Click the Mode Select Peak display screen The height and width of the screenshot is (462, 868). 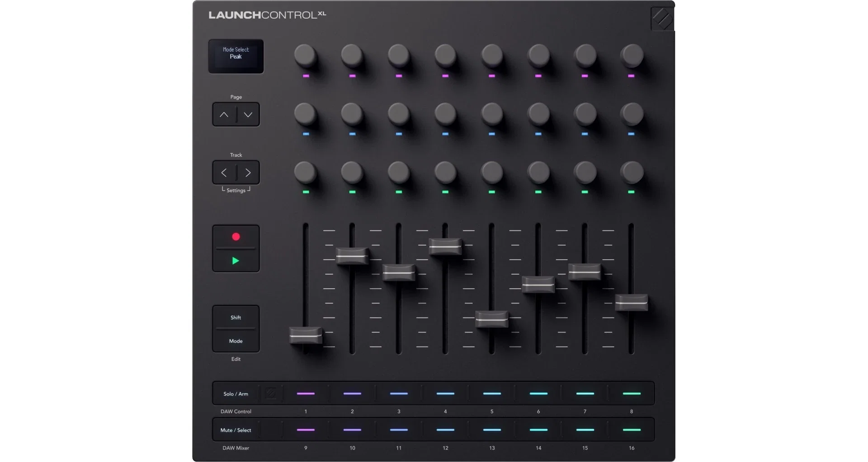coord(236,56)
